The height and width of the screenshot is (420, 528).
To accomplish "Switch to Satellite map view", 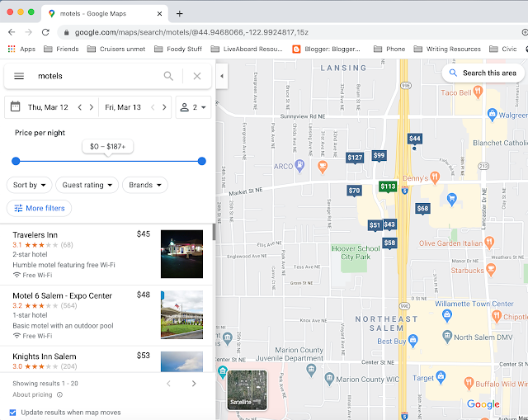I will tap(247, 390).
